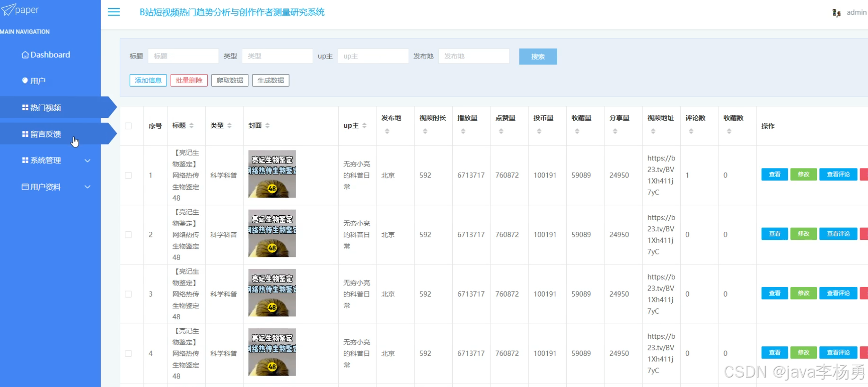This screenshot has height=387, width=868.
Task: Check the checkbox for row 序号 1
Action: 128,175
